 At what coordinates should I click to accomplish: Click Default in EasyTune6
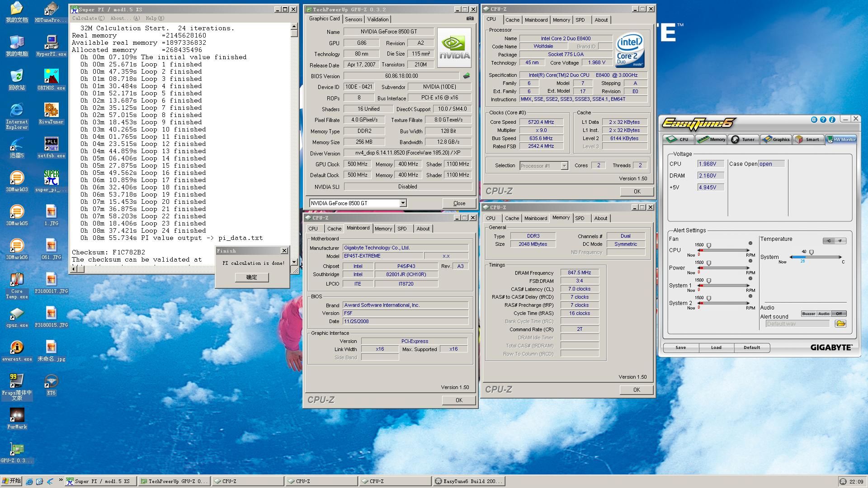(752, 347)
